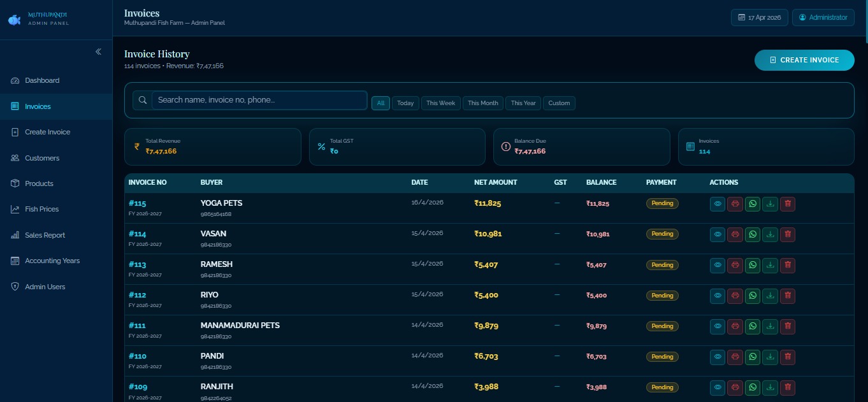Enable the This Month filter

pos(482,103)
